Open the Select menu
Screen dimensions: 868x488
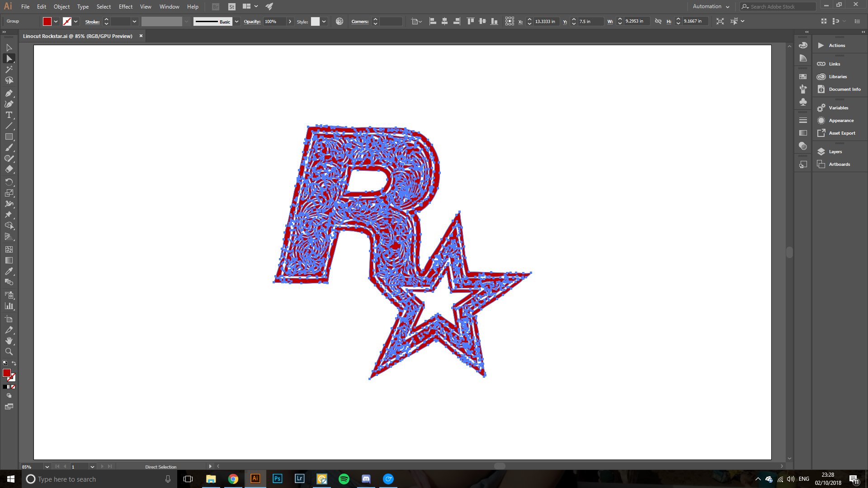[x=104, y=6]
